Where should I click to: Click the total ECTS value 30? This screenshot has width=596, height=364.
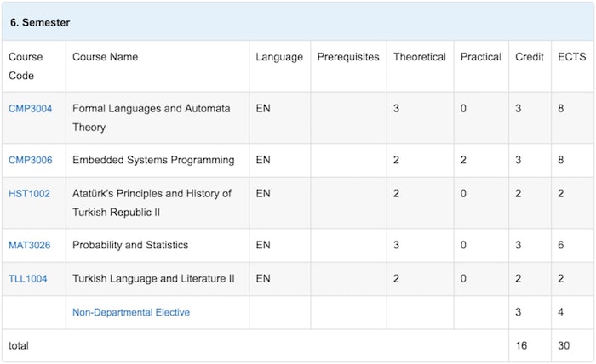564,346
